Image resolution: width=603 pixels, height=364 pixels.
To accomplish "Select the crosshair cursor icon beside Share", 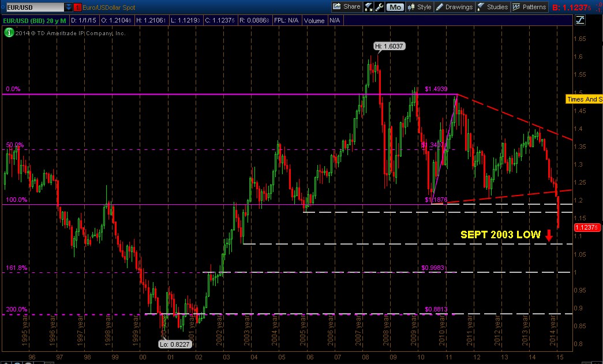I will click(367, 6).
